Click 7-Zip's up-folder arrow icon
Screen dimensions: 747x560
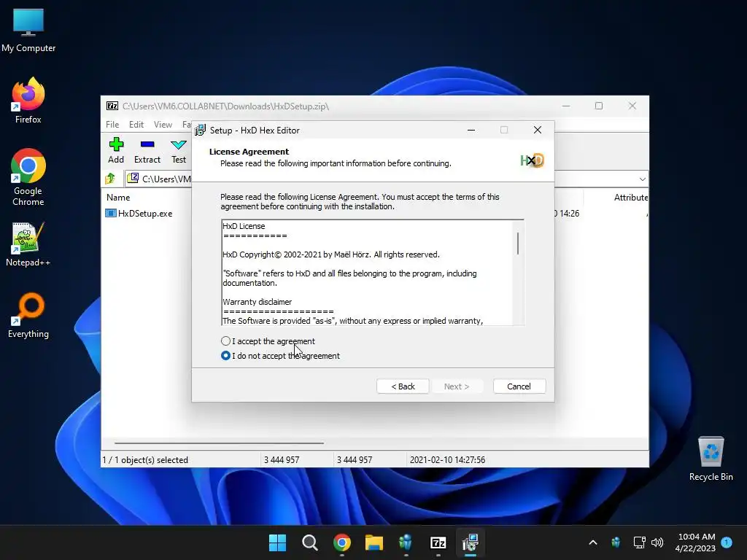tap(110, 179)
